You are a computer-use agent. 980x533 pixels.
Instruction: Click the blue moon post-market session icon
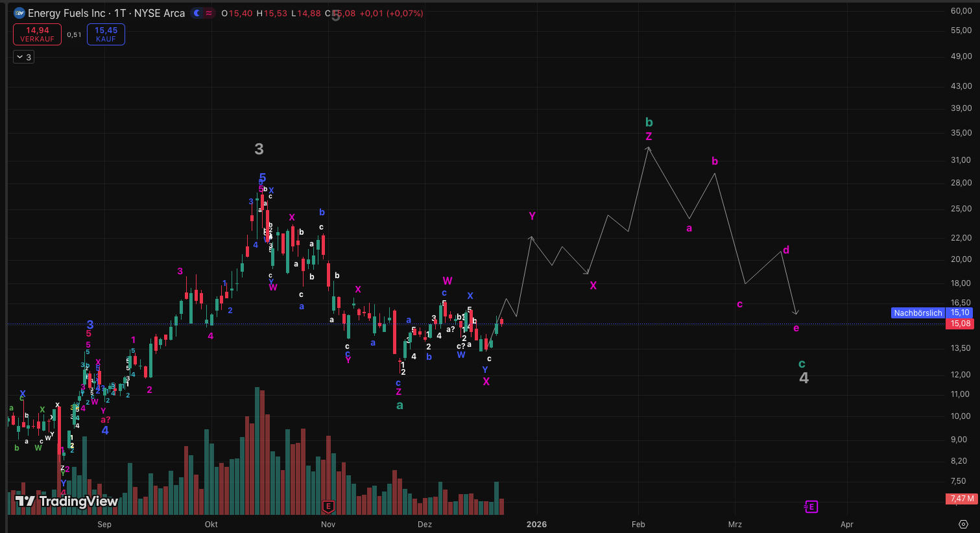tap(197, 13)
